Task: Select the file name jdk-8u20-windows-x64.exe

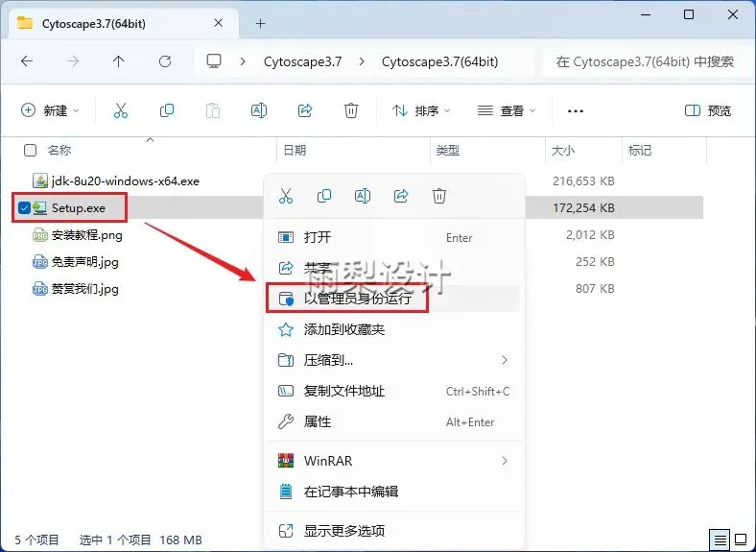Action: (x=126, y=181)
